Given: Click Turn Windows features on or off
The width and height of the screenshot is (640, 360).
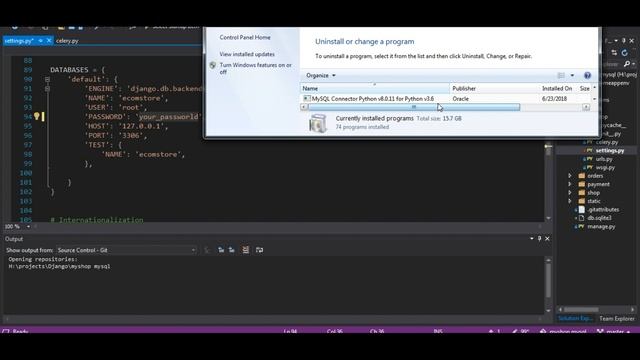Looking at the screenshot, I should pos(256,68).
